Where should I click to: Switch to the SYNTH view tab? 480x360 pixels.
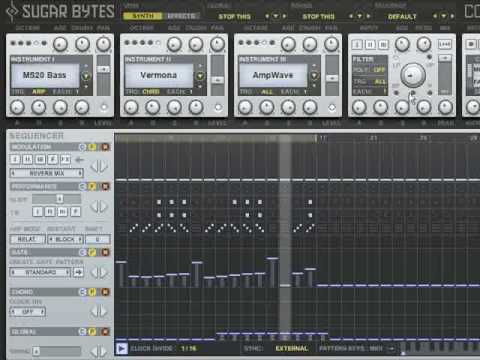(143, 16)
